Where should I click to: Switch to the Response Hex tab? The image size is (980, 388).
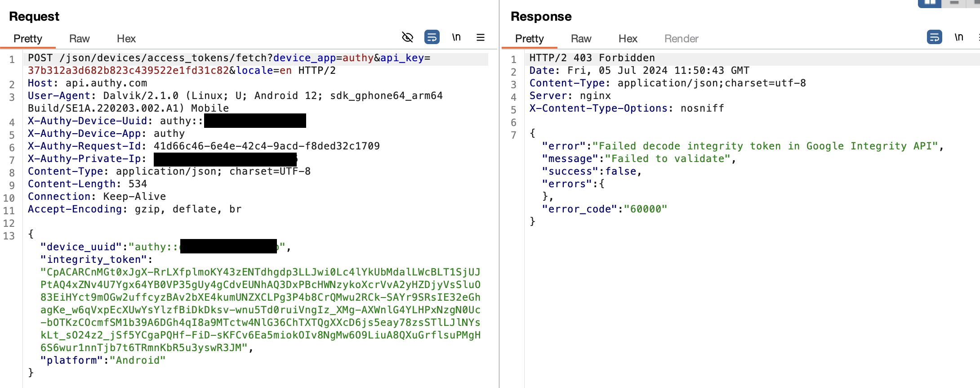[628, 39]
